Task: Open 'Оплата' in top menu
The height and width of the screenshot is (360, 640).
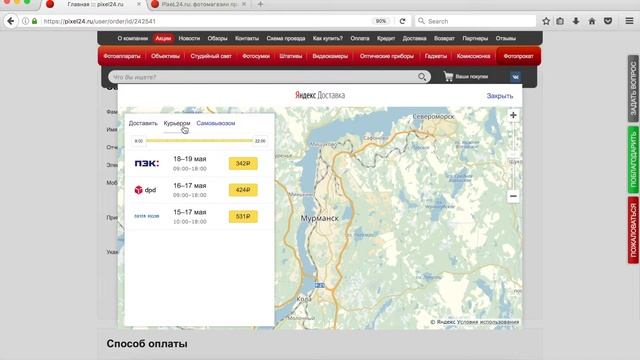Action: (x=360, y=38)
